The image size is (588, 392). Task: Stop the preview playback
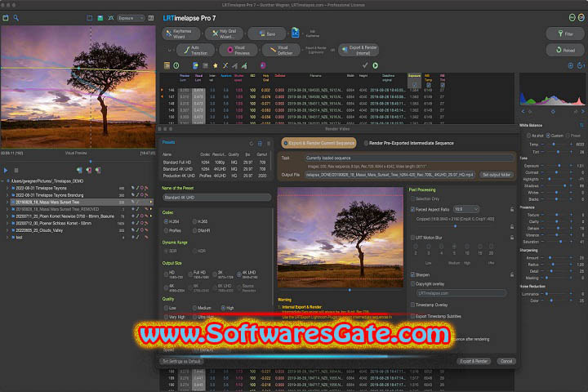click(x=16, y=171)
